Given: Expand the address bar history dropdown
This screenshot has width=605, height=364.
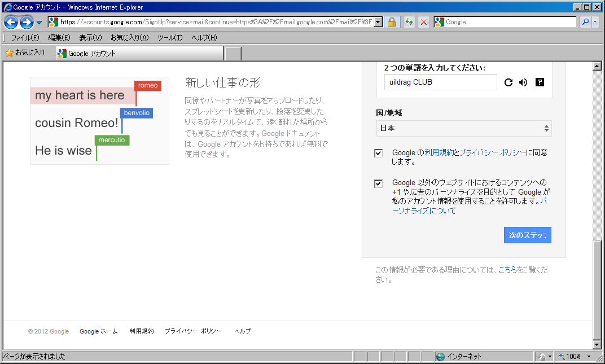Looking at the screenshot, I should [379, 22].
